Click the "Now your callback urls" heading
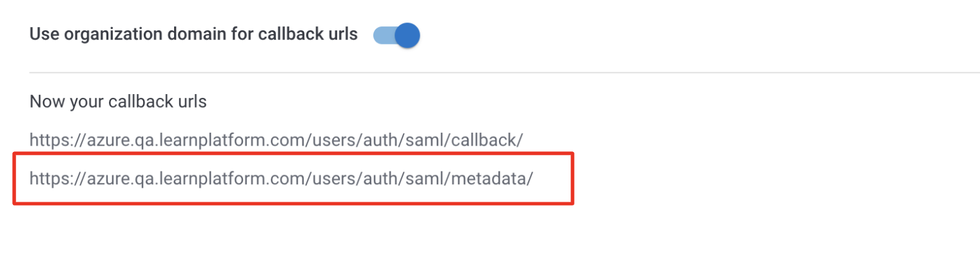980x259 pixels. click(x=118, y=102)
